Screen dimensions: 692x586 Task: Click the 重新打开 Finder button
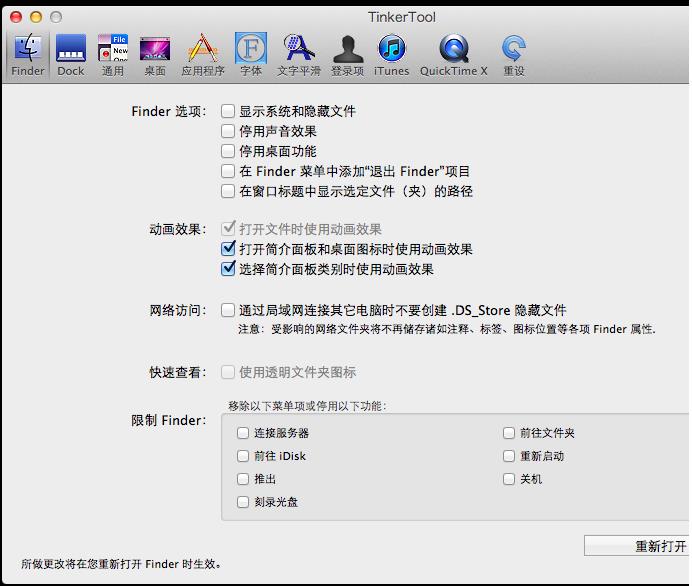(637, 546)
